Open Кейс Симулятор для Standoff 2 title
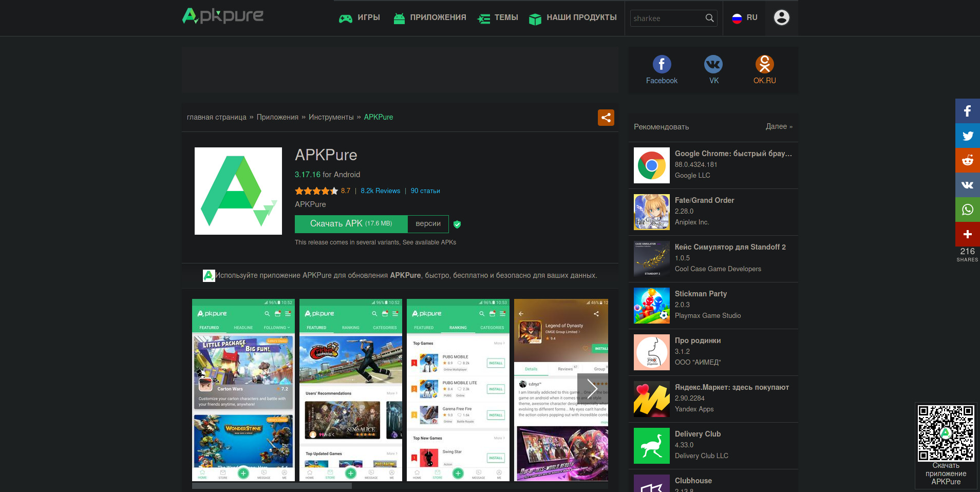 (x=730, y=247)
